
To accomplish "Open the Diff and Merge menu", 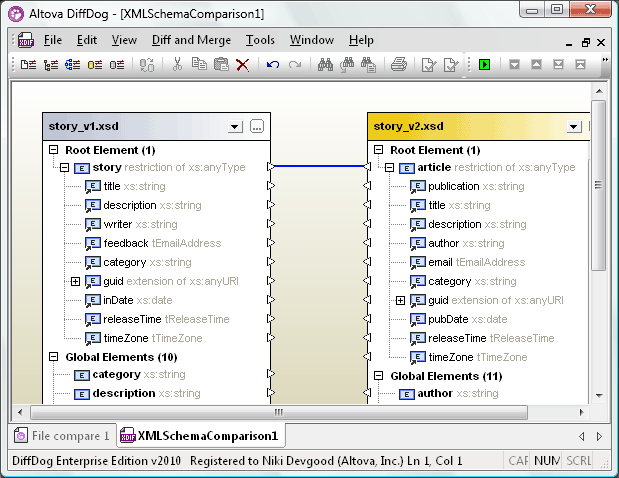I will (191, 40).
